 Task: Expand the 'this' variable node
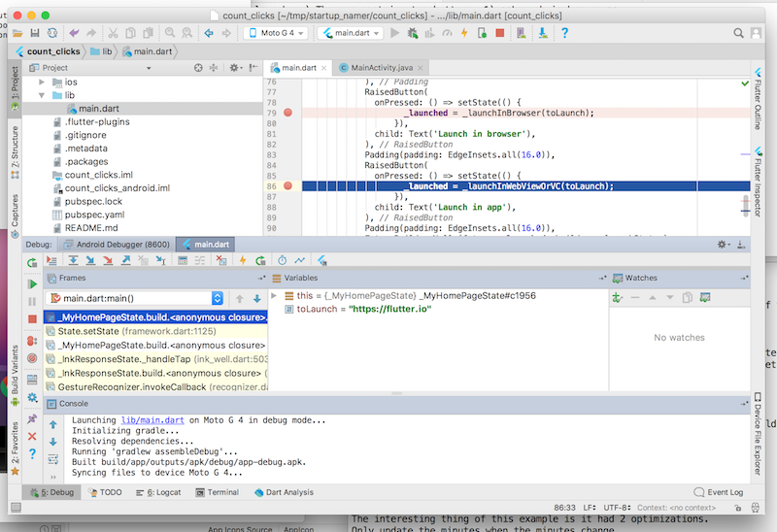tap(274, 296)
